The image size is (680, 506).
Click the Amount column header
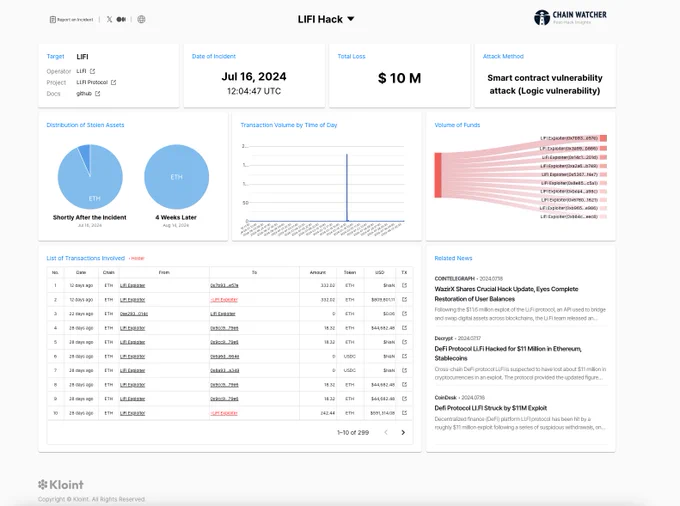pos(317,272)
